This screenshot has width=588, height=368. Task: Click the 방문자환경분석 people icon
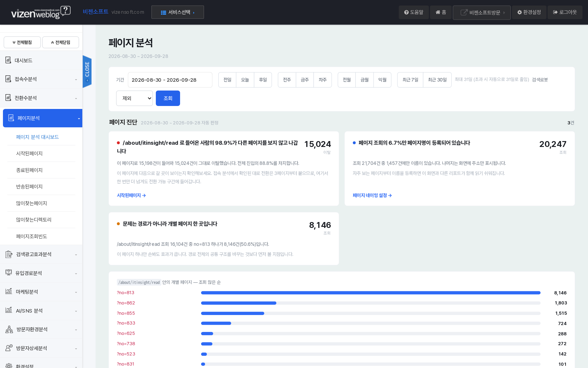[x=9, y=329]
